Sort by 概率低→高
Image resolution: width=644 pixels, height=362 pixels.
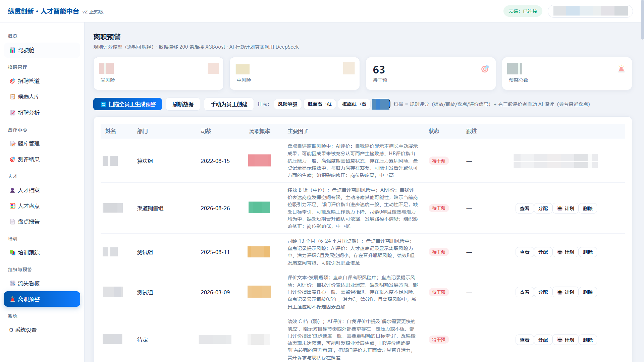tap(354, 104)
